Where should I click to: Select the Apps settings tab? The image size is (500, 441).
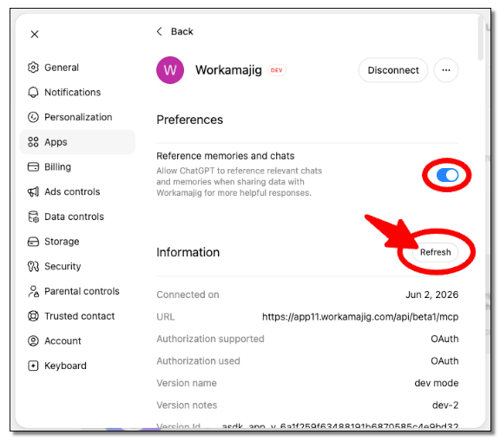(x=77, y=142)
